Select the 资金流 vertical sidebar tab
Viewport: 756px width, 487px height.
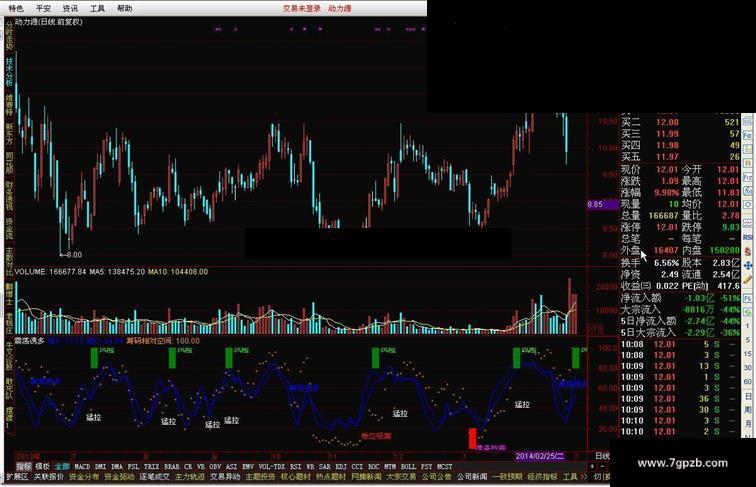pos(9,229)
